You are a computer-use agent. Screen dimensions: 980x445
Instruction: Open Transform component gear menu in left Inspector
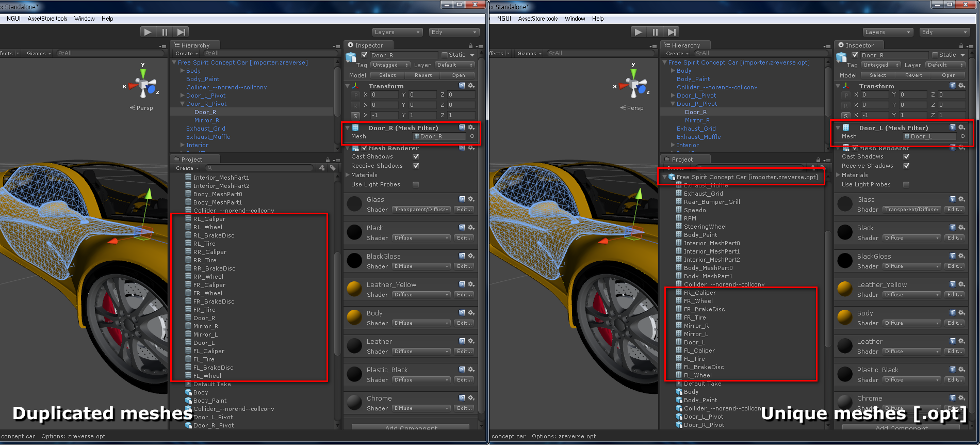471,86
